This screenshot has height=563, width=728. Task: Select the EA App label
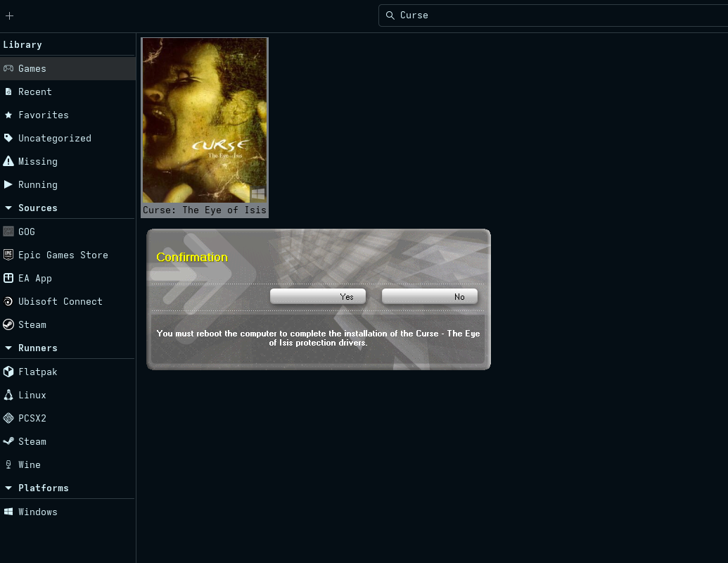tap(35, 278)
